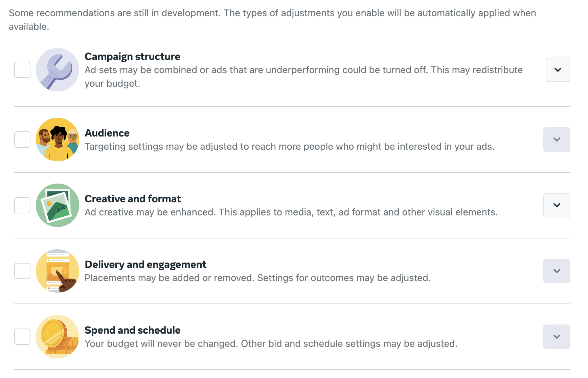
Task: Enable the Campaign structure checkbox
Action: 22,70
